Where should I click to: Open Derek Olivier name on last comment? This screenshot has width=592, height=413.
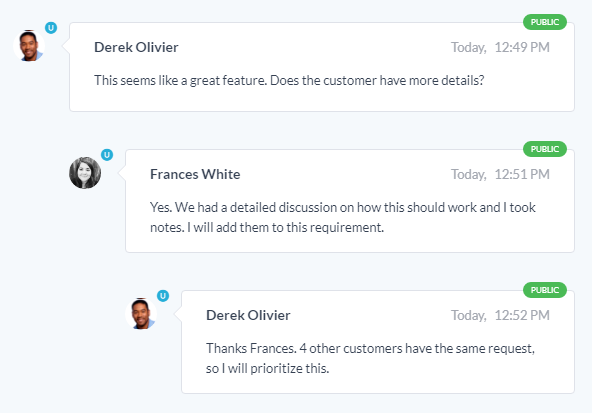(x=248, y=316)
